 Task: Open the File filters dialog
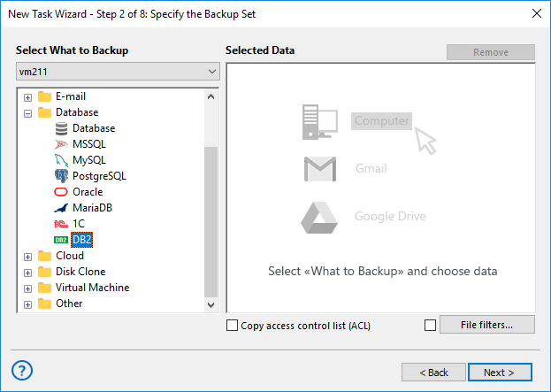point(487,325)
